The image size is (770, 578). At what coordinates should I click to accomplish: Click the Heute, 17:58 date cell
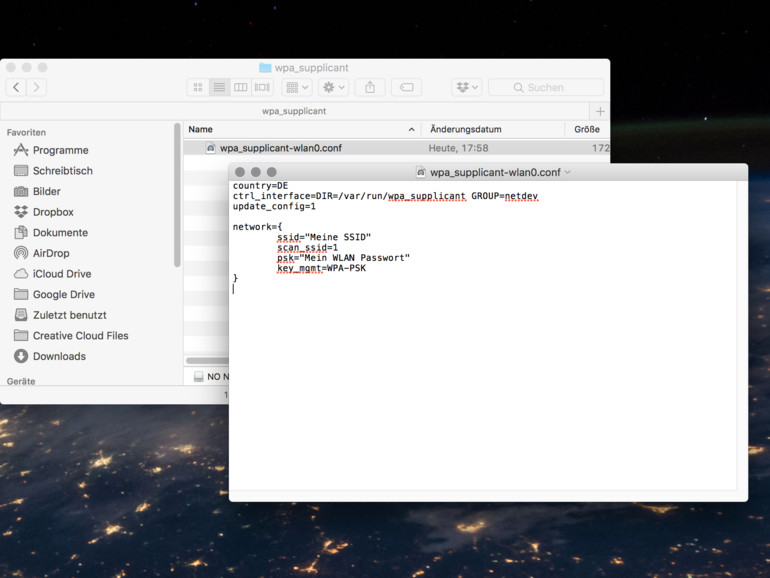point(458,148)
